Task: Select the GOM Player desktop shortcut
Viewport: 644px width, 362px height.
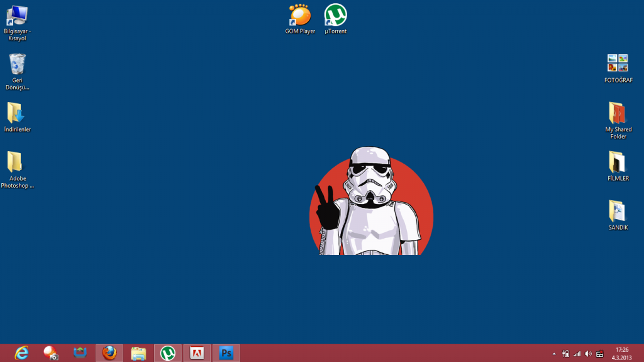Action: 300,19
